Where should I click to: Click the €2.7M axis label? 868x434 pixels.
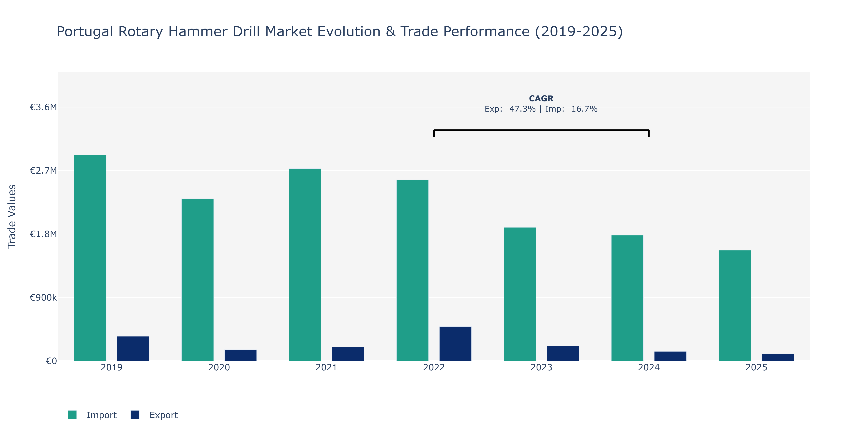43,171
